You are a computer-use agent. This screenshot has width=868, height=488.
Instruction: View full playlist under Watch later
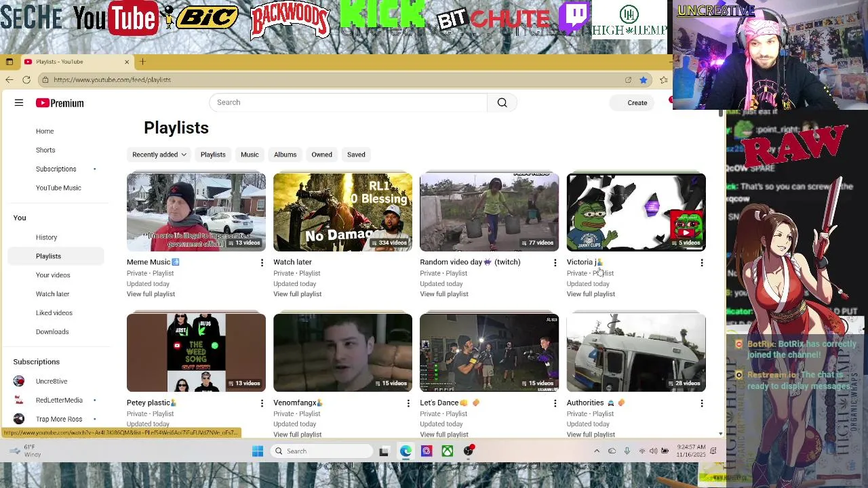[297, 294]
